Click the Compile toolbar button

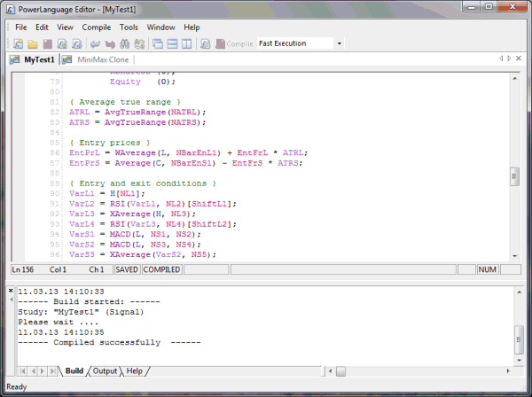click(234, 43)
